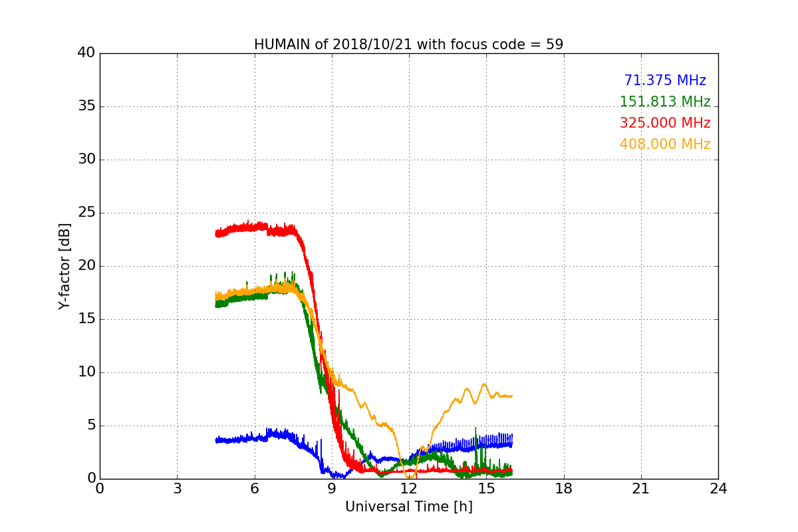The width and height of the screenshot is (798, 532).
Task: Click the x-axis tick label '12'
Action: [409, 488]
